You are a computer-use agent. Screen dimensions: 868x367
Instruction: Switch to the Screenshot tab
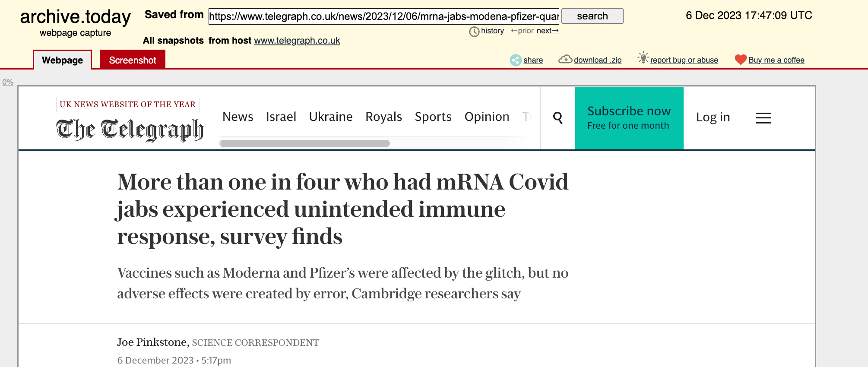[x=133, y=60]
